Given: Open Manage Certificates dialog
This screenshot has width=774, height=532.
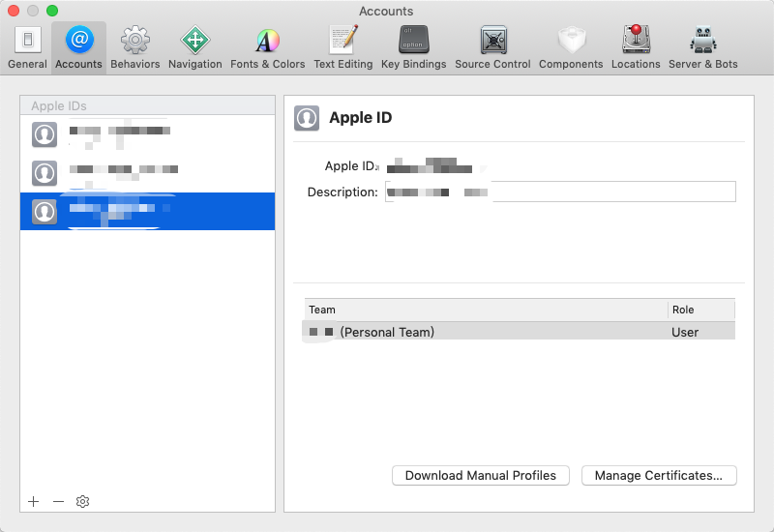Looking at the screenshot, I should (659, 475).
